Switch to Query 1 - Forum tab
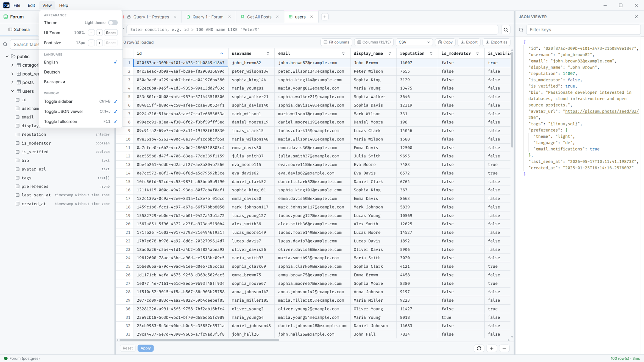This screenshot has height=362, width=644. [x=208, y=17]
